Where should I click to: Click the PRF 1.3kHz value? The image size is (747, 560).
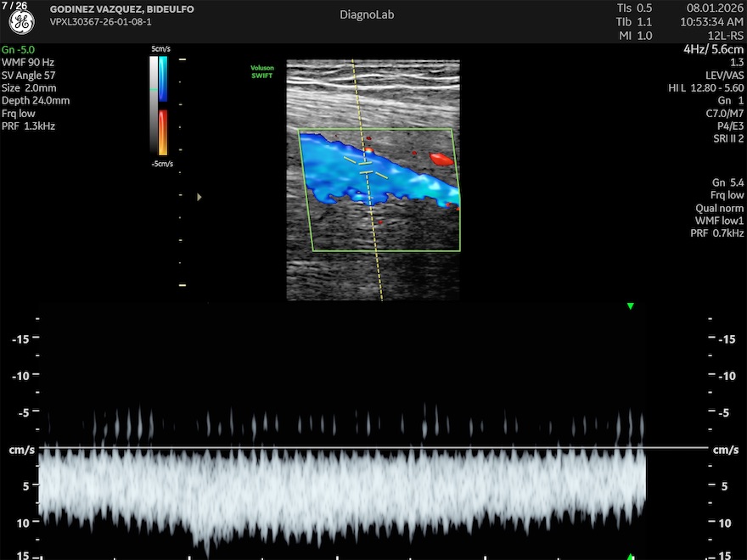pos(29,126)
